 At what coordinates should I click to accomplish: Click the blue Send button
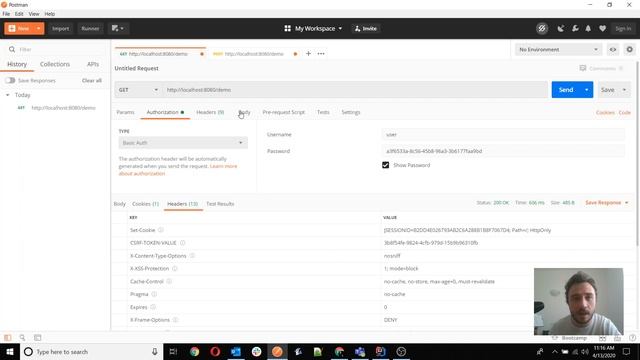pyautogui.click(x=566, y=90)
